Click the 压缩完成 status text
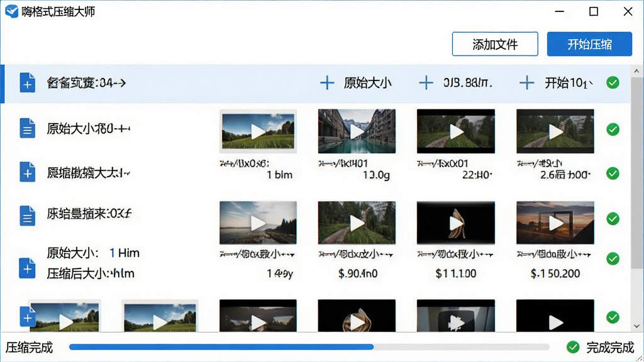 [x=29, y=348]
